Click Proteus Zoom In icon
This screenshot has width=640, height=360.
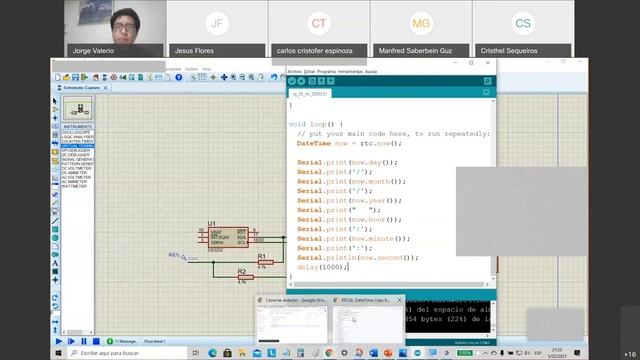coord(233,77)
